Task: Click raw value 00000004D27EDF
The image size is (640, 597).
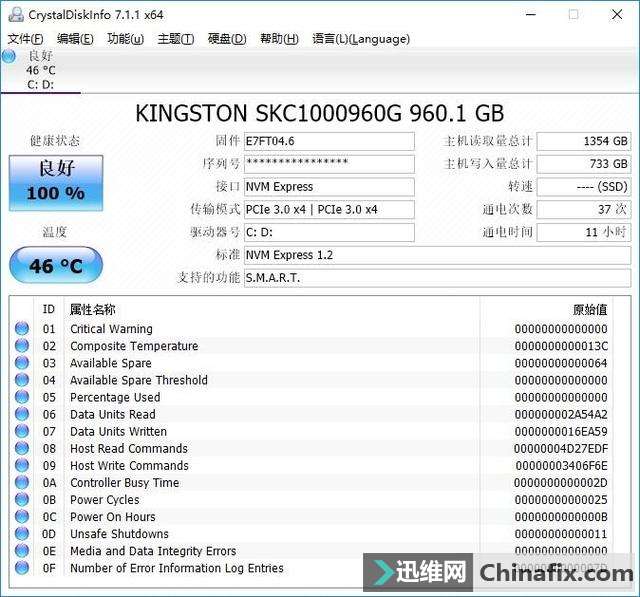Action: pos(561,449)
